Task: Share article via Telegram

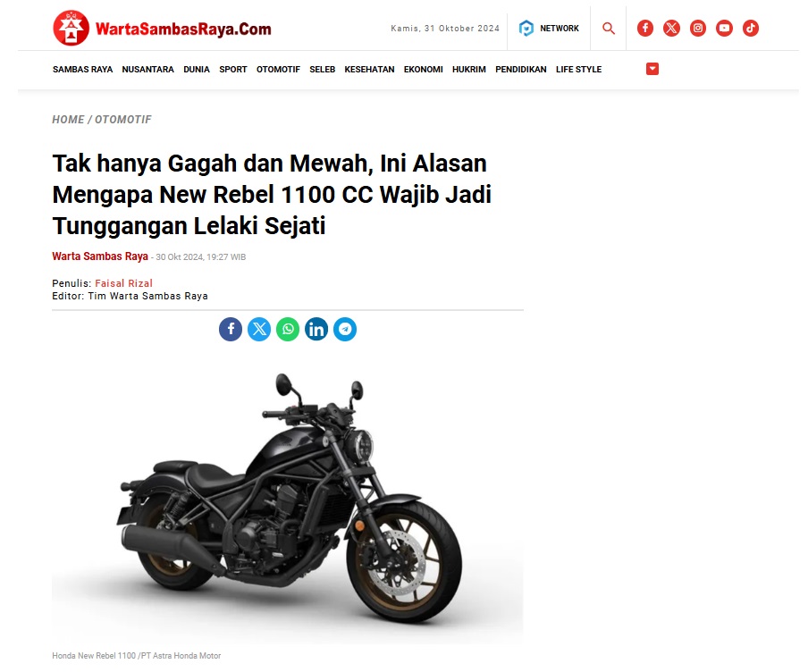Action: [x=345, y=329]
